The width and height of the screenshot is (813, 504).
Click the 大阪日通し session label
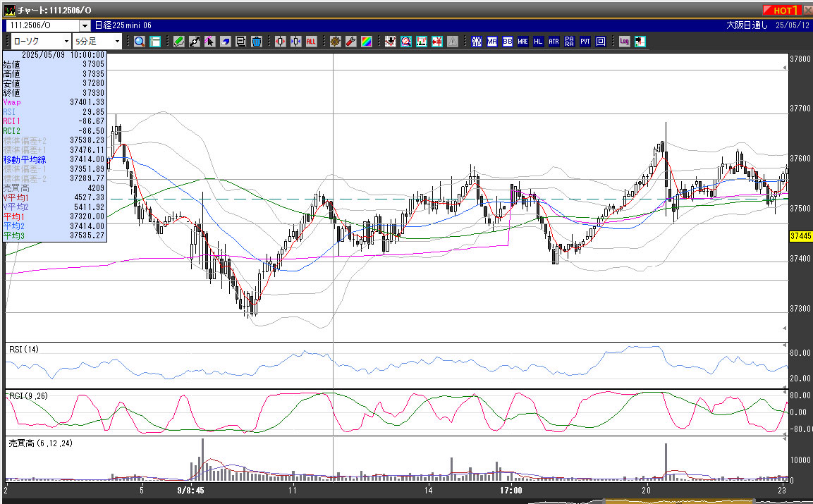click(747, 25)
